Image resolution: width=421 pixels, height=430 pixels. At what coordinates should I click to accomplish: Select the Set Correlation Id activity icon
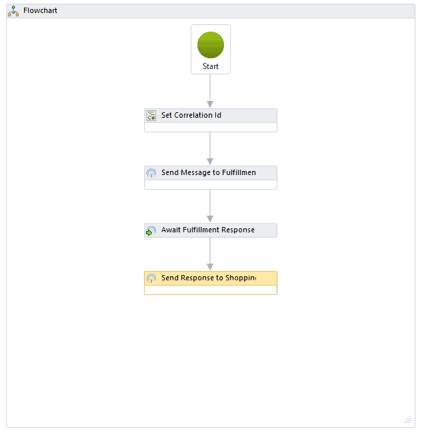(151, 116)
